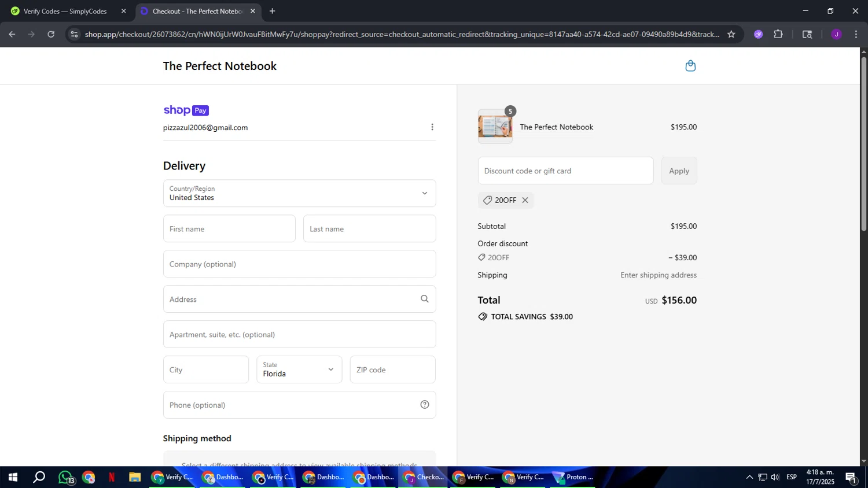Click The Perfect Notebook store title
The height and width of the screenshot is (488, 868).
tap(220, 66)
